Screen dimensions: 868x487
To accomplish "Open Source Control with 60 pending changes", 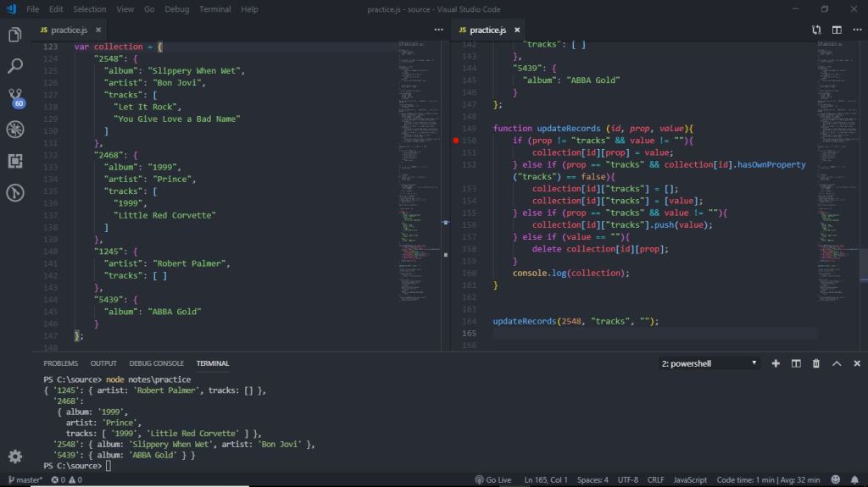I will pos(14,97).
